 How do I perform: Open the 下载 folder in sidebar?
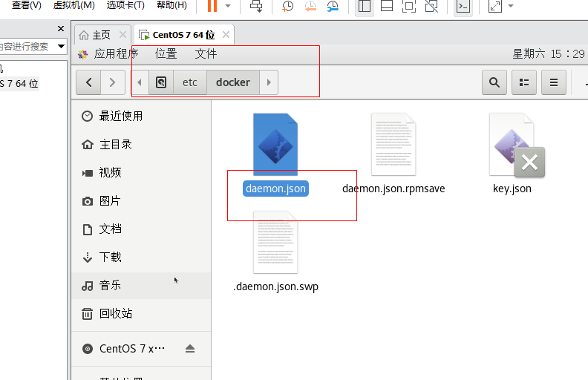tap(141, 257)
